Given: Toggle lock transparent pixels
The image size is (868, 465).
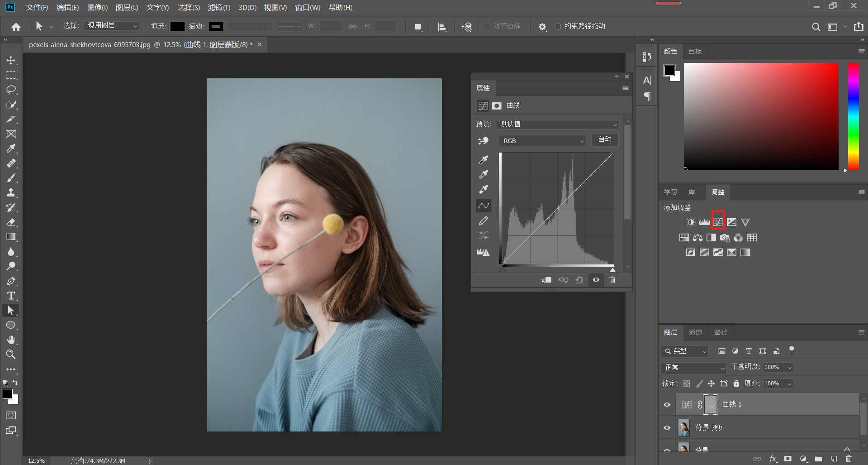Looking at the screenshot, I should pyautogui.click(x=687, y=384).
